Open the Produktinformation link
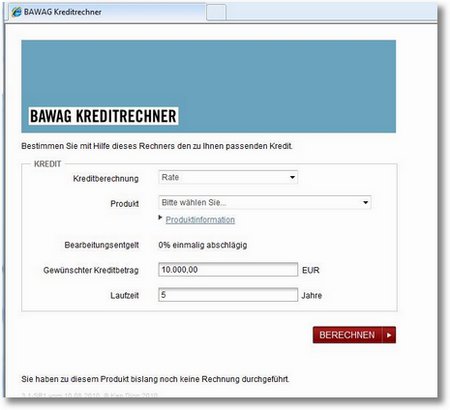This screenshot has height=410, width=450. click(200, 220)
